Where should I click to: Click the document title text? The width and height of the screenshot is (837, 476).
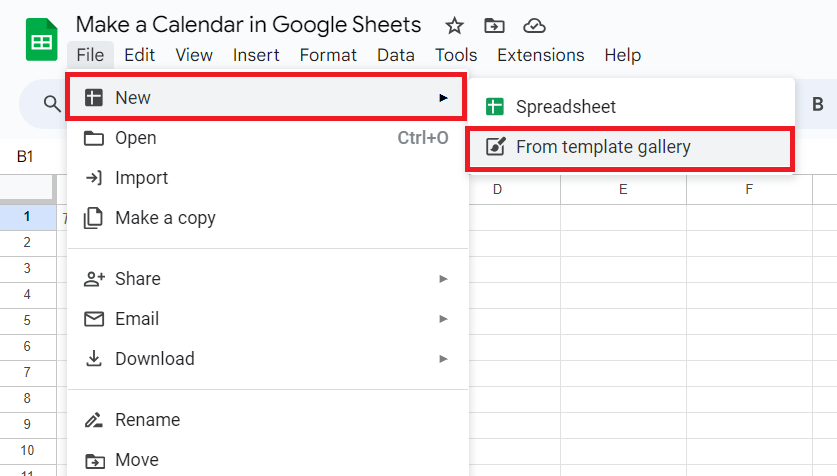[x=248, y=25]
